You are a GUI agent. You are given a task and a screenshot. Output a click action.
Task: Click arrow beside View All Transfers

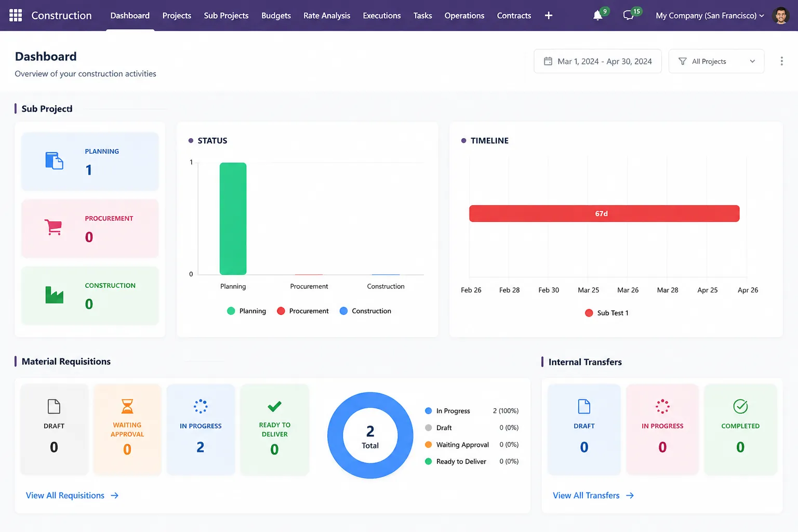tap(630, 496)
